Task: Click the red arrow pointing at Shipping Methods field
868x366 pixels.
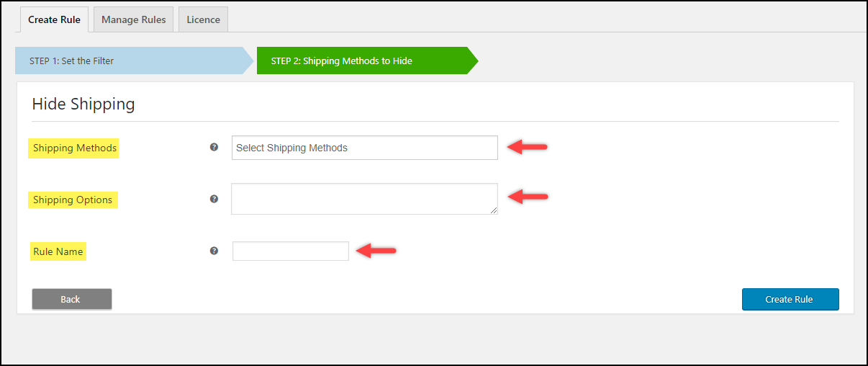Action: coord(528,147)
